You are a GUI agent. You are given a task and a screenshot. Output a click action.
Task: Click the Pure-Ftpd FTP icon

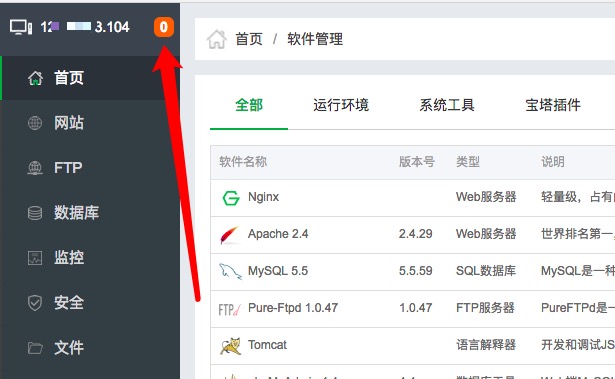[x=230, y=310]
